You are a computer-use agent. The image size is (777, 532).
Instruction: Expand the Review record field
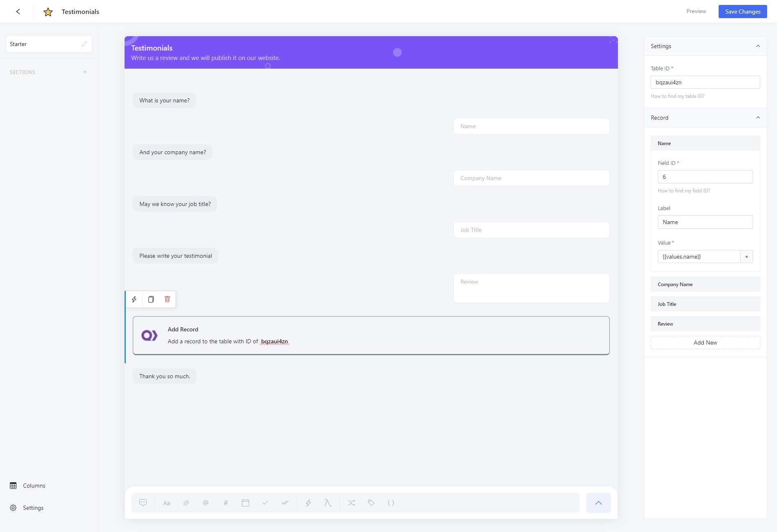tap(705, 324)
